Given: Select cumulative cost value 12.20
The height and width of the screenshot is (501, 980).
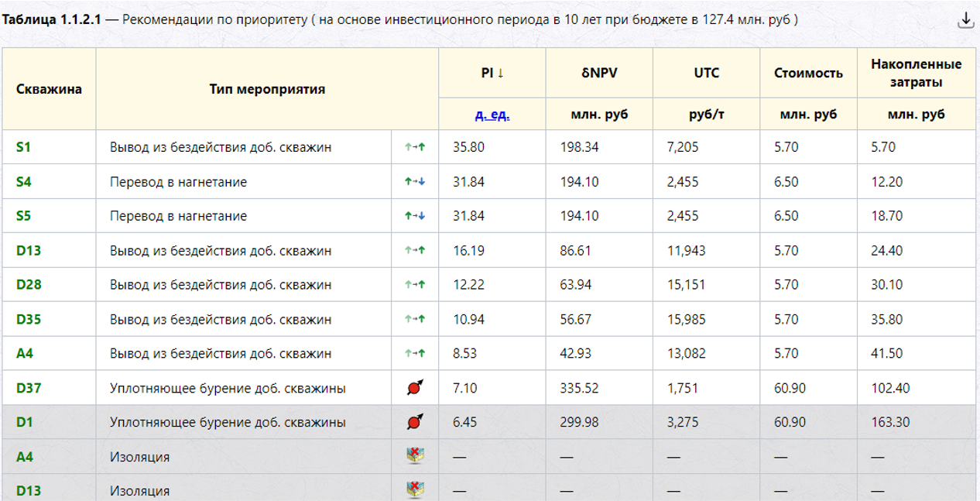Looking at the screenshot, I should pos(886,181).
